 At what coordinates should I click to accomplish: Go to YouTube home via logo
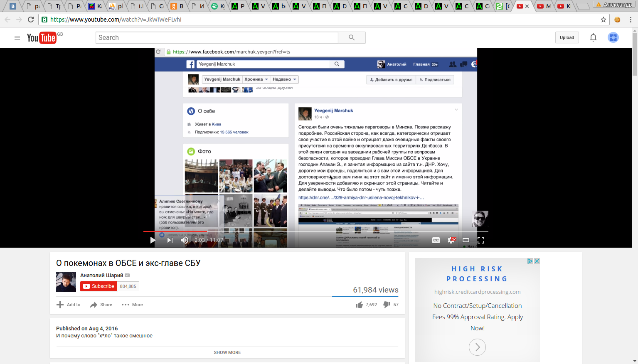pos(42,38)
